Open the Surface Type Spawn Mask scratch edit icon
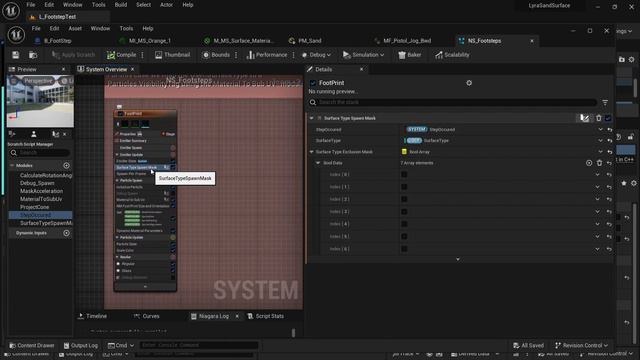The width and height of the screenshot is (640, 360). coord(584,118)
